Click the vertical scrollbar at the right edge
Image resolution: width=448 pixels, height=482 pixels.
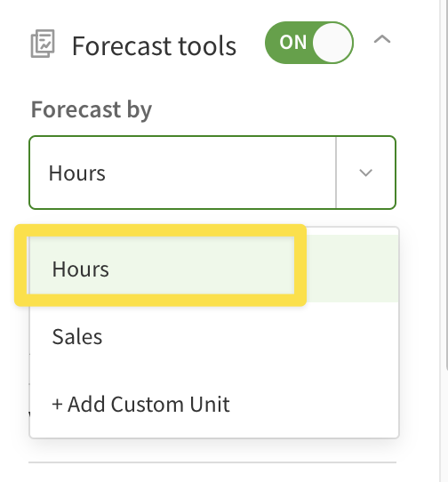click(447, 184)
